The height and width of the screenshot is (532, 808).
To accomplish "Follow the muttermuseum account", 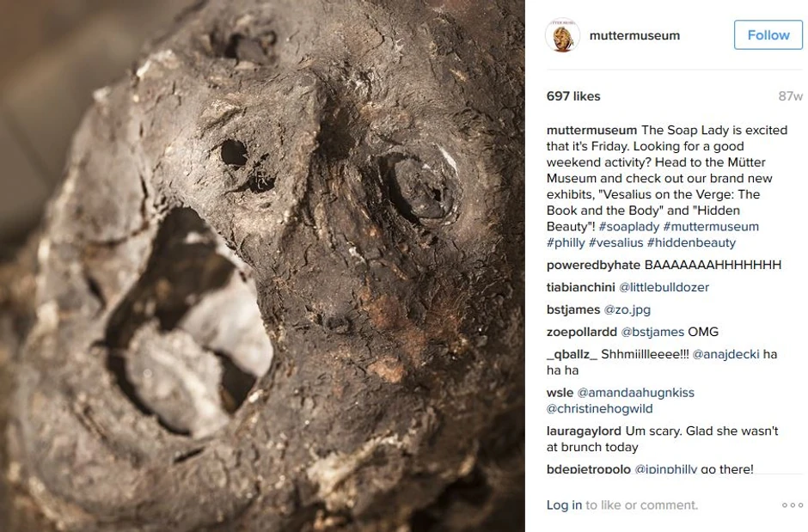I will click(x=768, y=35).
